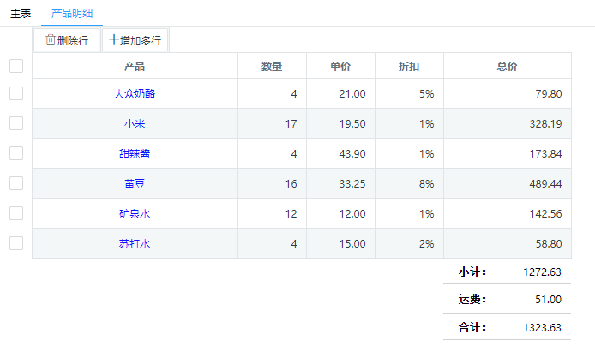The height and width of the screenshot is (364, 595).
Task: Toggle the select-all header checkbox
Action: point(16,66)
